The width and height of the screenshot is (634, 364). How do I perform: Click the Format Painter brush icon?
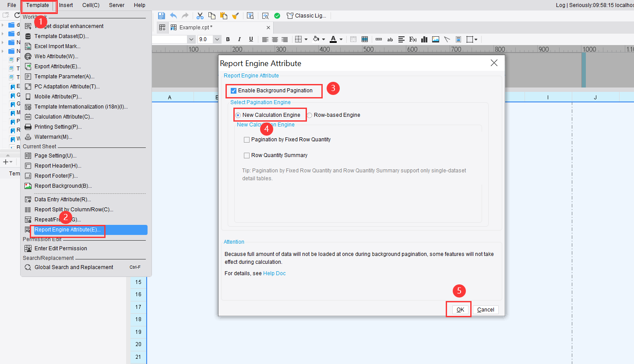click(x=236, y=16)
